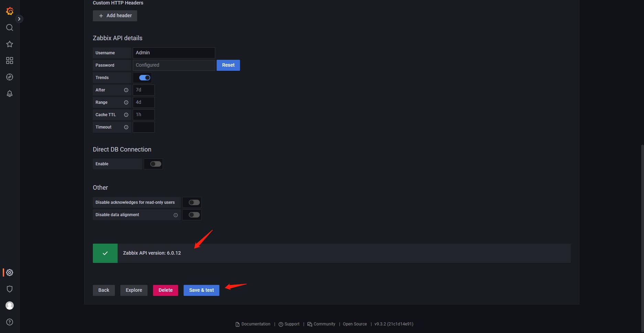Open the Open Source footer link
Screen dimensions: 644x333
[355, 324]
